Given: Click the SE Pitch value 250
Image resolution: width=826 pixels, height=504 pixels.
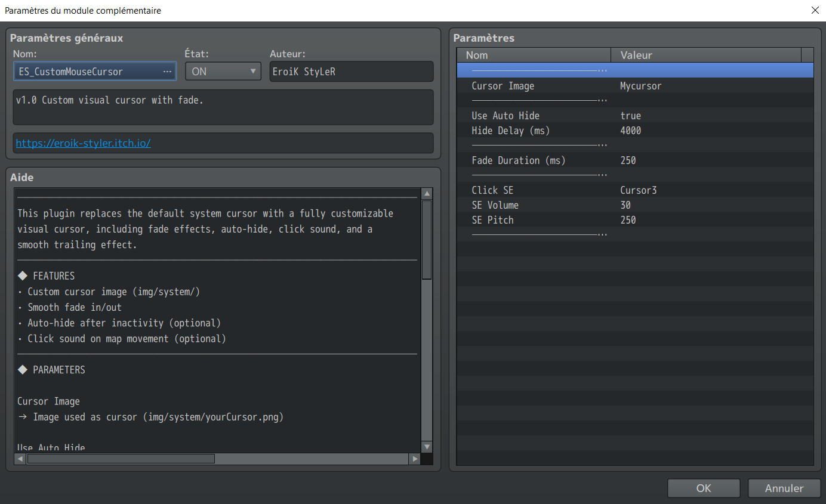Looking at the screenshot, I should 628,220.
